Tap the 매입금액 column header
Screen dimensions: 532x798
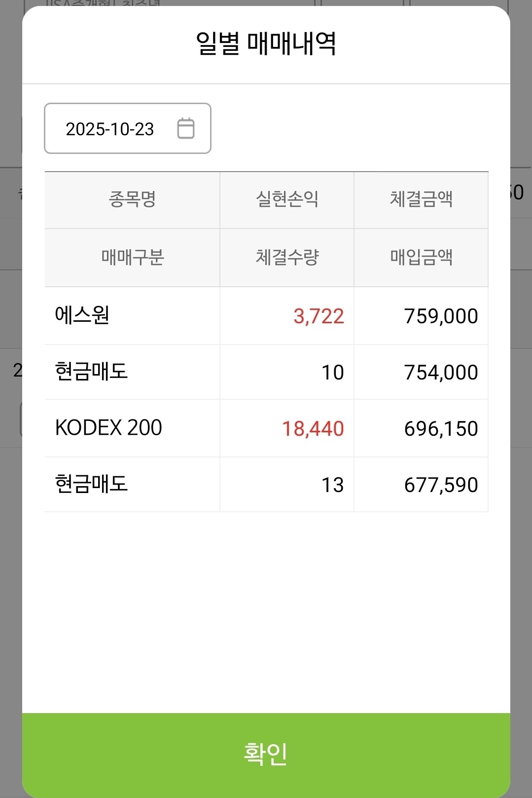[x=421, y=257]
